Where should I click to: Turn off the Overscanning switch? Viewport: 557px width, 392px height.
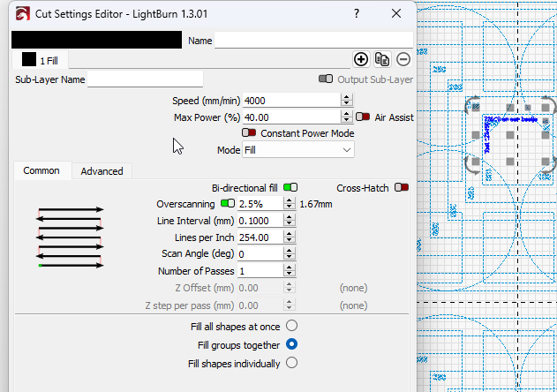(228, 203)
